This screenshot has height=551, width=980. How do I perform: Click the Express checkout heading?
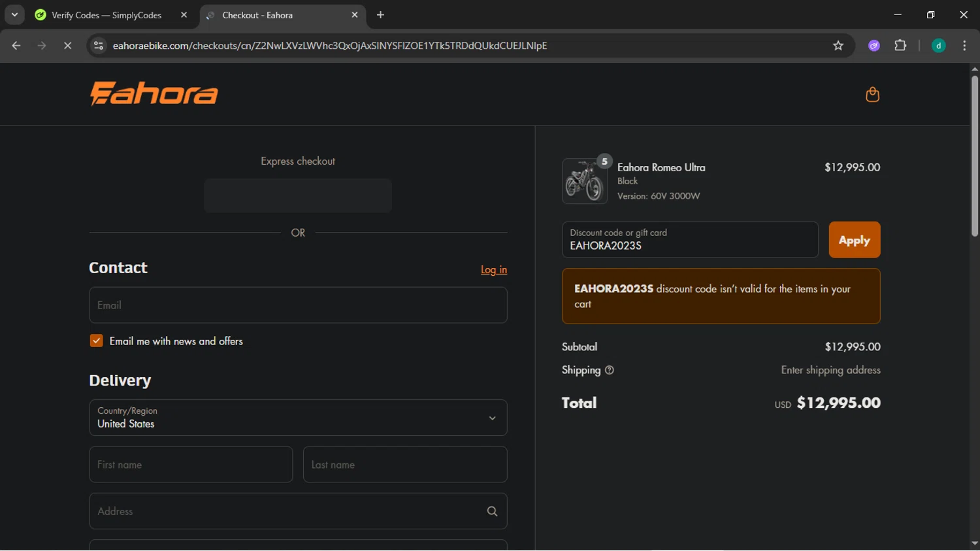(298, 161)
